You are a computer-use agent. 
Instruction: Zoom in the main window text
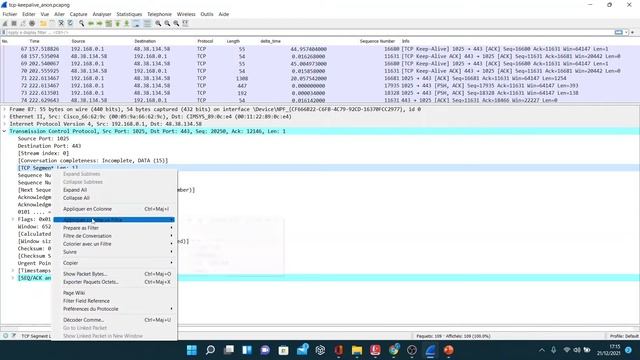[158, 24]
